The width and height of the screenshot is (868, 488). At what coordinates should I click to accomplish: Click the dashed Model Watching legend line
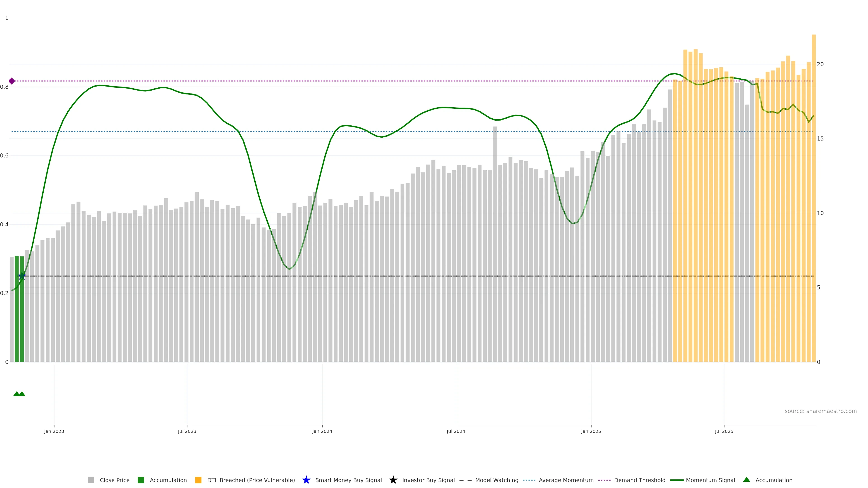465,480
